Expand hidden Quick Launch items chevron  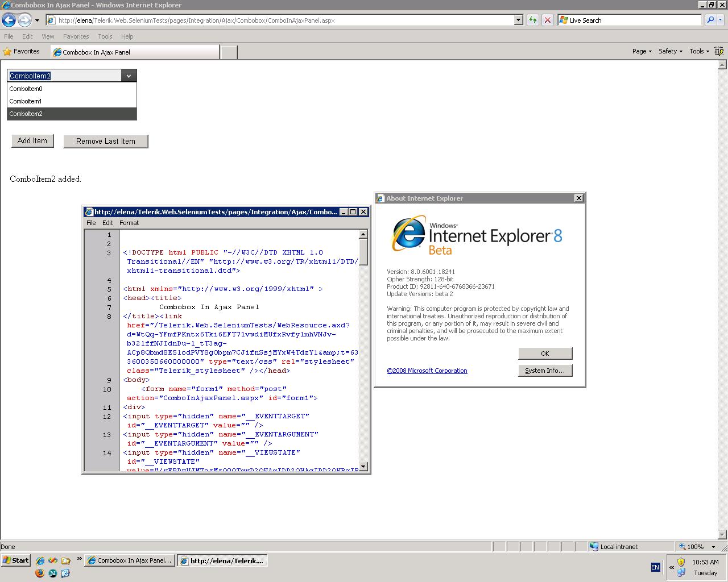tap(79, 559)
